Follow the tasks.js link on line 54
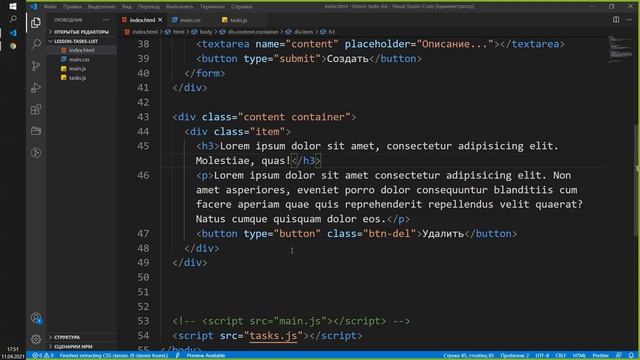 [273, 336]
